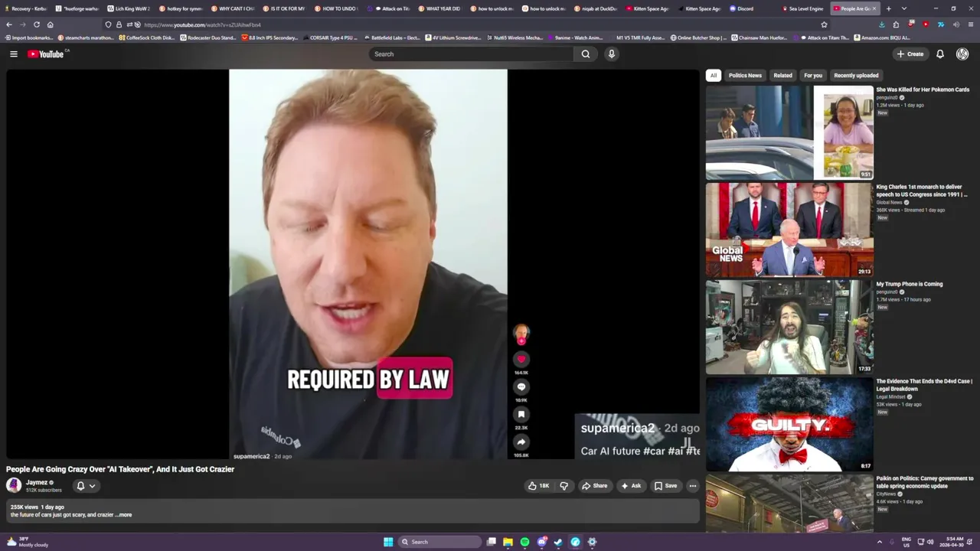Open Discord from the taskbar
This screenshot has height=551, width=980.
click(x=542, y=542)
